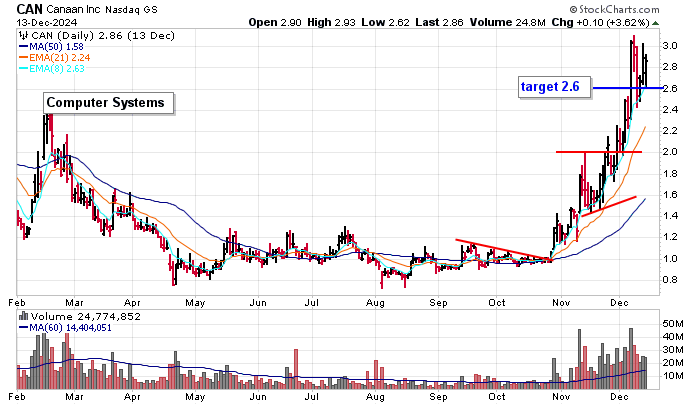Click the 2.0 price axis label
This screenshot has height=405, width=700.
[x=670, y=152]
